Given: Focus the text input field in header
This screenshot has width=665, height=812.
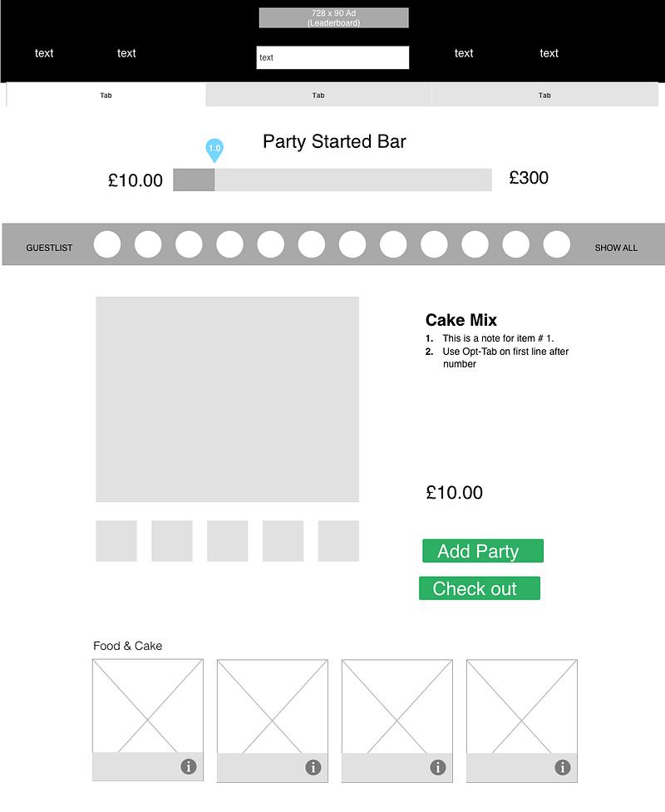Looking at the screenshot, I should pos(332,57).
